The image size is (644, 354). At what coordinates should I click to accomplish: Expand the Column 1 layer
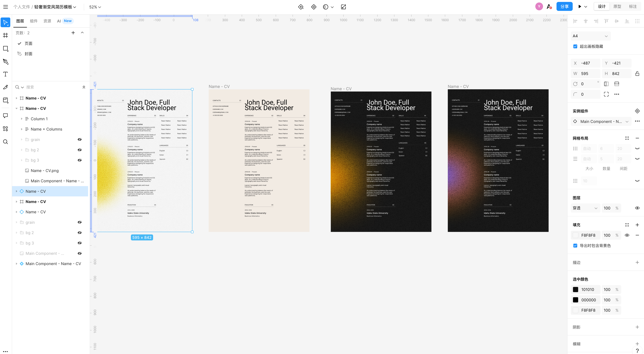(21, 119)
